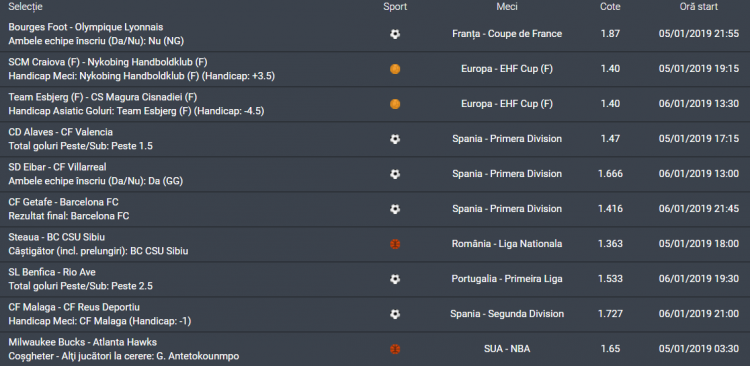
Task: Click basketball icon in Steaua - BC CSU Sibiu row
Action: (x=395, y=244)
